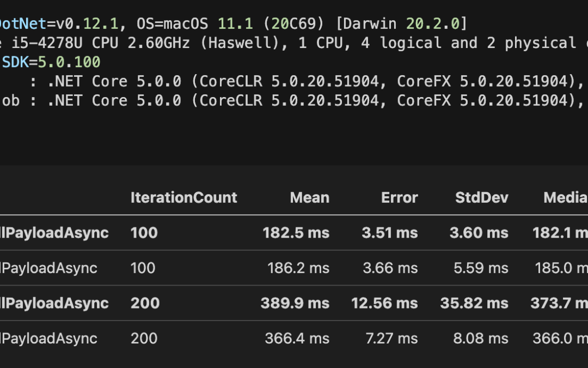
Task: Click the 182.5 ms mean value
Action: (296, 233)
